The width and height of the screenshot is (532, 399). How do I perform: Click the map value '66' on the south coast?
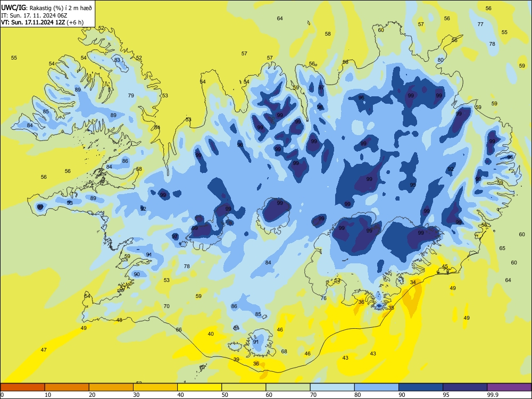pos(179,330)
